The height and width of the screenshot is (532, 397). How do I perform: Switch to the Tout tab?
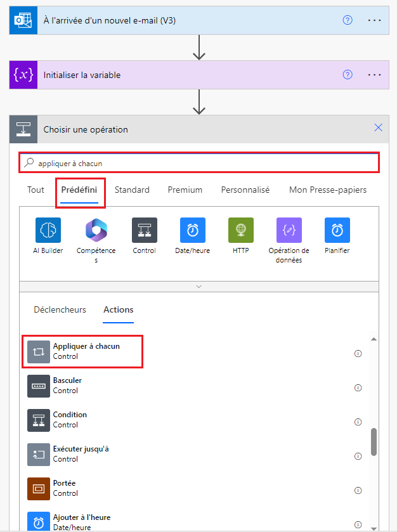coord(36,190)
